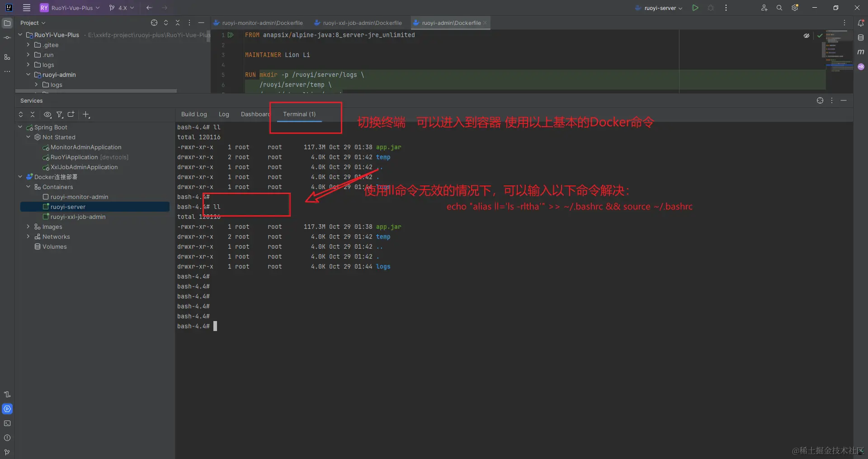
Task: Open the Maven tool window
Action: pyautogui.click(x=861, y=52)
